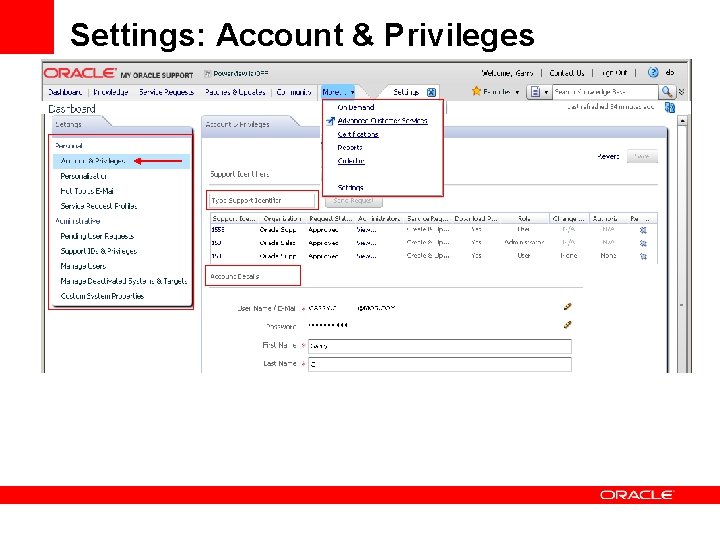Select Reports in the More menu
Screen dimensions: 720x540
point(350,147)
